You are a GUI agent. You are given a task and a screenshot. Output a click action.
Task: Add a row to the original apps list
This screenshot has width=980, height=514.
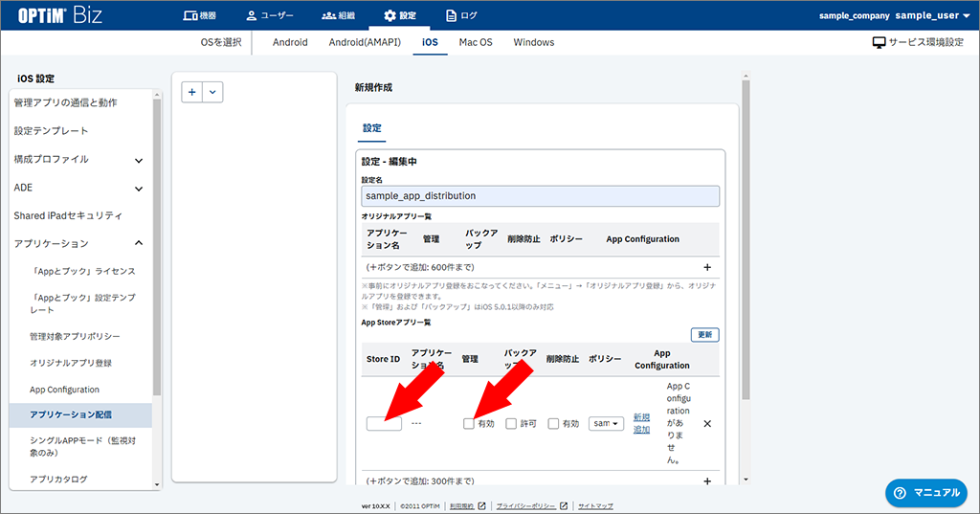click(707, 268)
